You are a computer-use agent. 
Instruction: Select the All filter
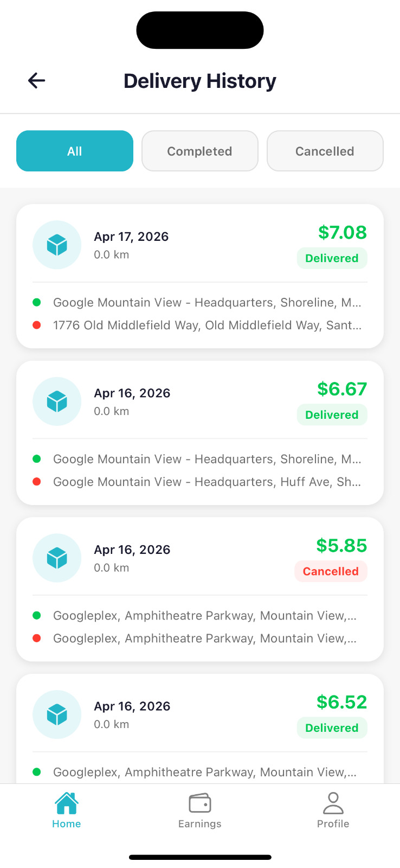point(75,151)
